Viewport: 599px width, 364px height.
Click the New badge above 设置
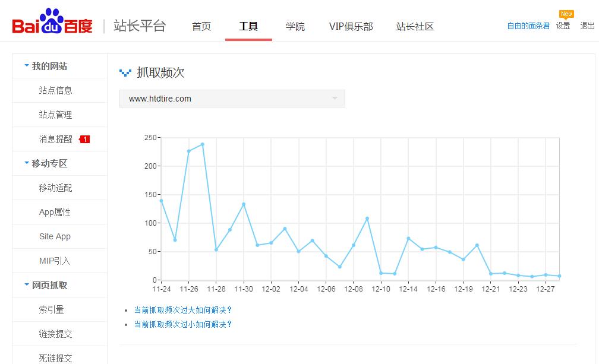[566, 13]
